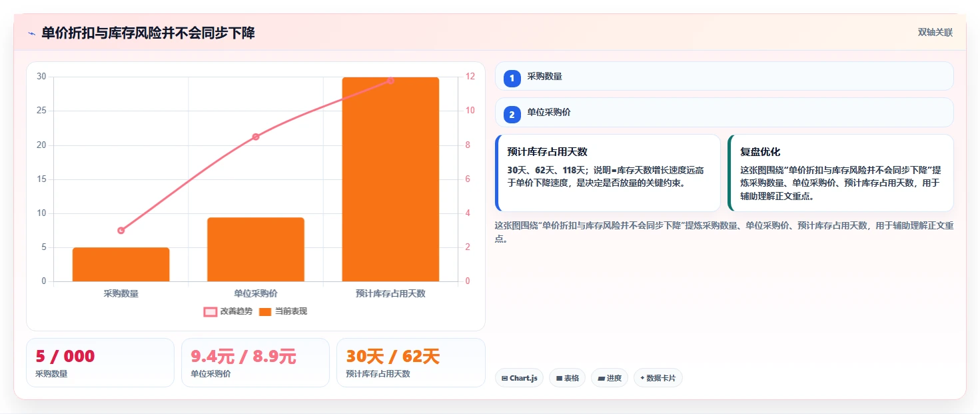Viewport: 980px width, 414px height.
Task: Click the 表格 tag
Action: (x=567, y=378)
